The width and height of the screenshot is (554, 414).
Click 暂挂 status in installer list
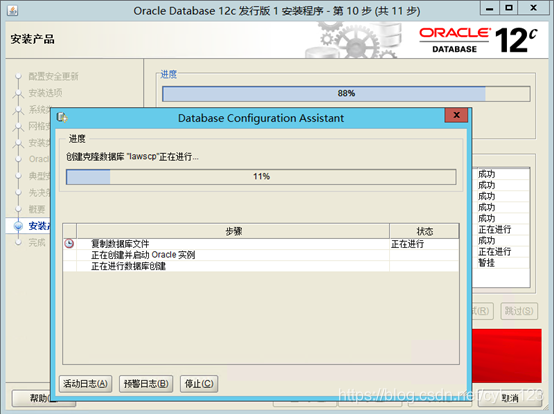click(x=487, y=262)
